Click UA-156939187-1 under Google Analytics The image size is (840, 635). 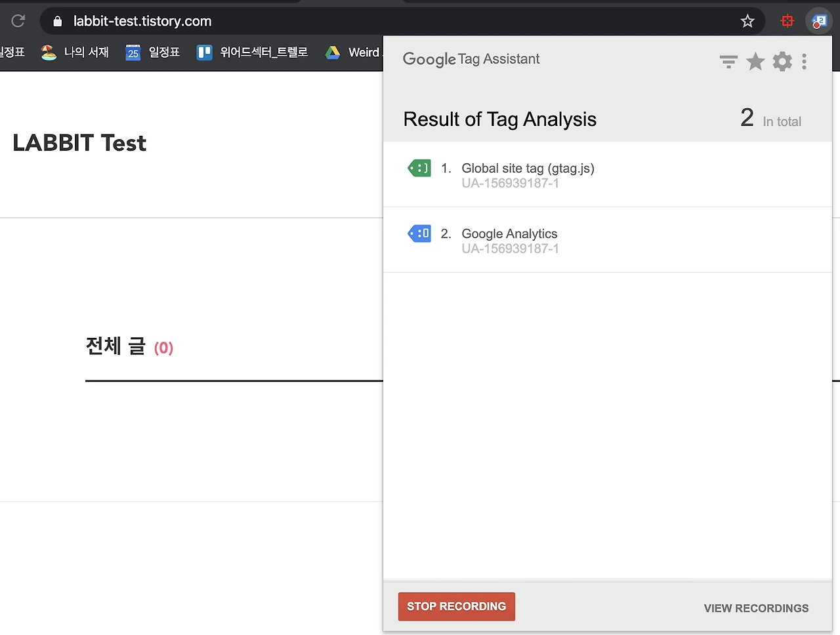point(511,249)
